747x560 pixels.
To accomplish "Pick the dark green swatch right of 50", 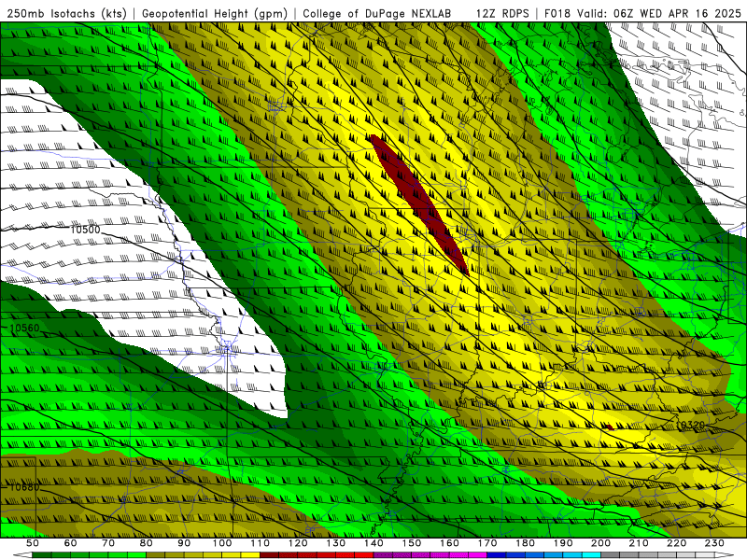I will coord(42,555).
